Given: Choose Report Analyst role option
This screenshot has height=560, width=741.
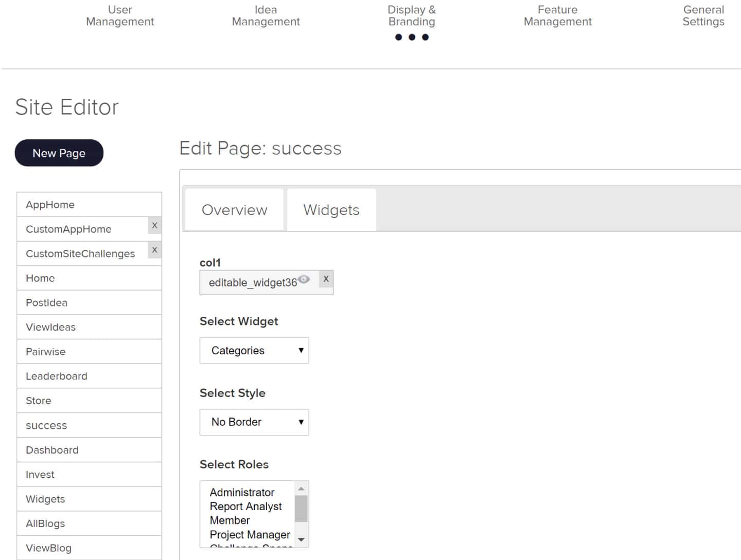Looking at the screenshot, I should [245, 507].
